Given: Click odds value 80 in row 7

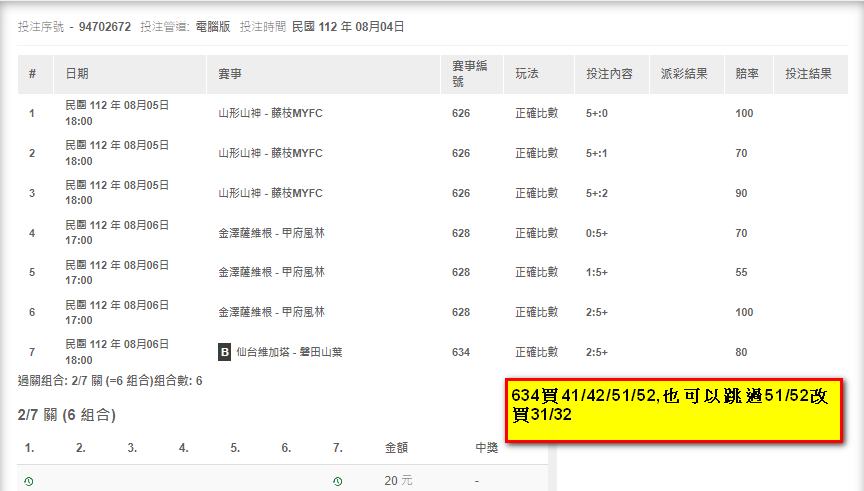Looking at the screenshot, I should coord(741,352).
